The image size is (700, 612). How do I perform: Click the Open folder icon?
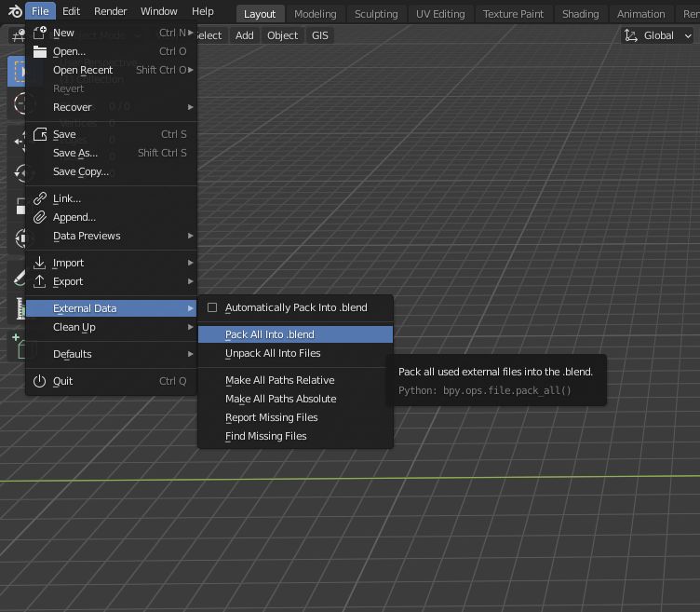(x=40, y=51)
